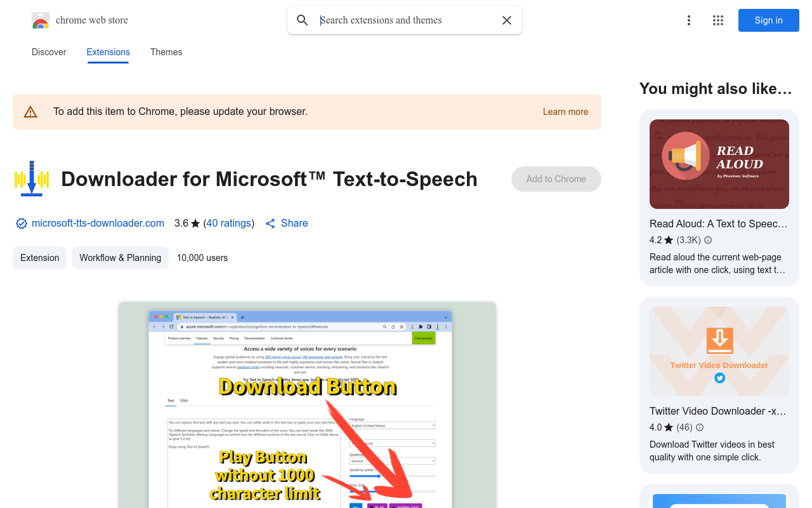Image resolution: width=812 pixels, height=508 pixels.
Task: Click the Read Aloud description text
Action: click(717, 264)
